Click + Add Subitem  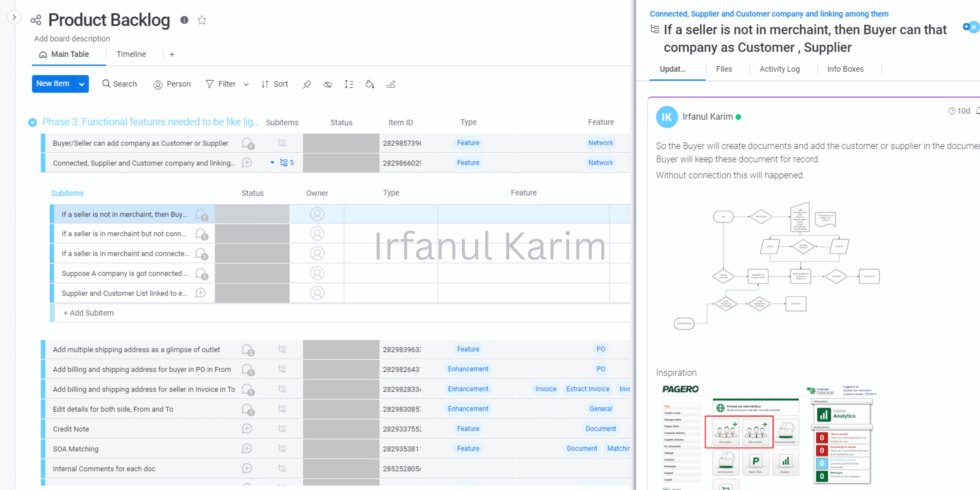click(88, 313)
